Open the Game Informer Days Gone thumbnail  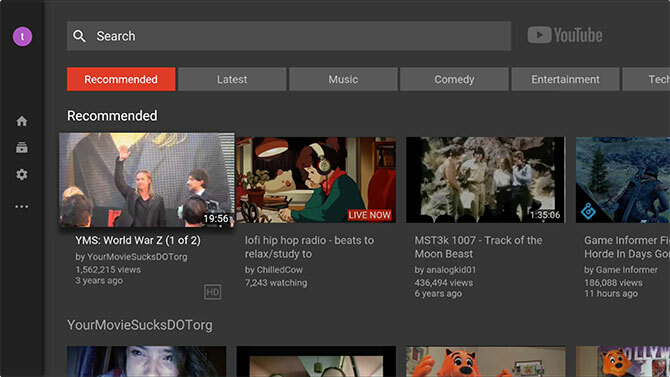click(x=623, y=180)
